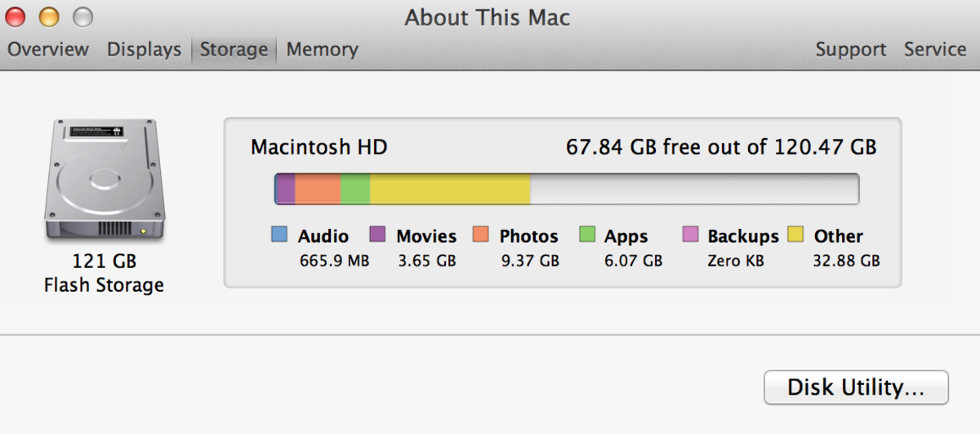Click the gray zoom window button

coord(82,16)
